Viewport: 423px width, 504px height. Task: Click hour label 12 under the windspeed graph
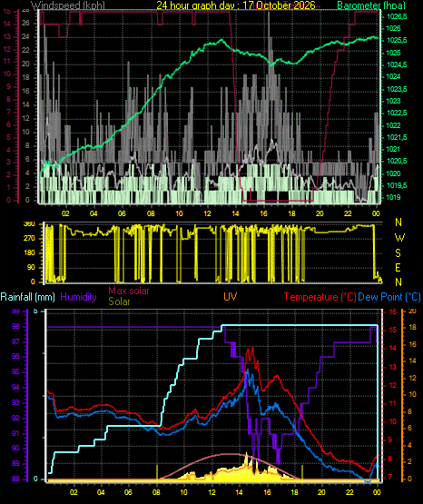coord(207,213)
